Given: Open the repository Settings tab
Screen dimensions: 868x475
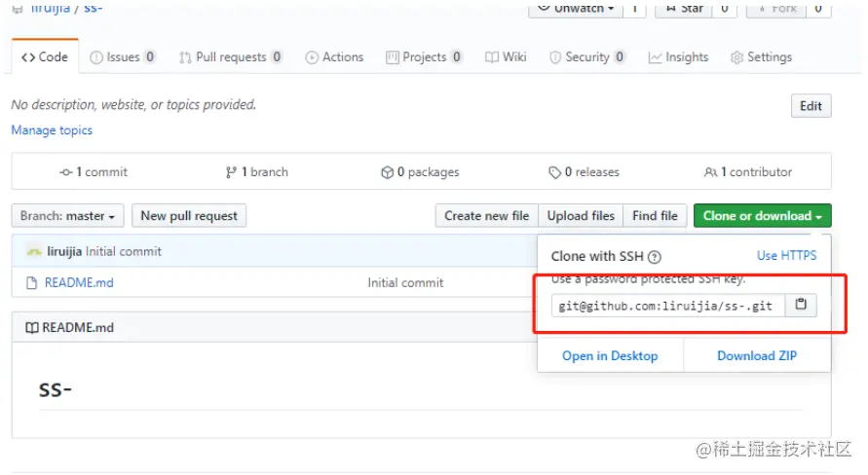Looking at the screenshot, I should point(761,57).
